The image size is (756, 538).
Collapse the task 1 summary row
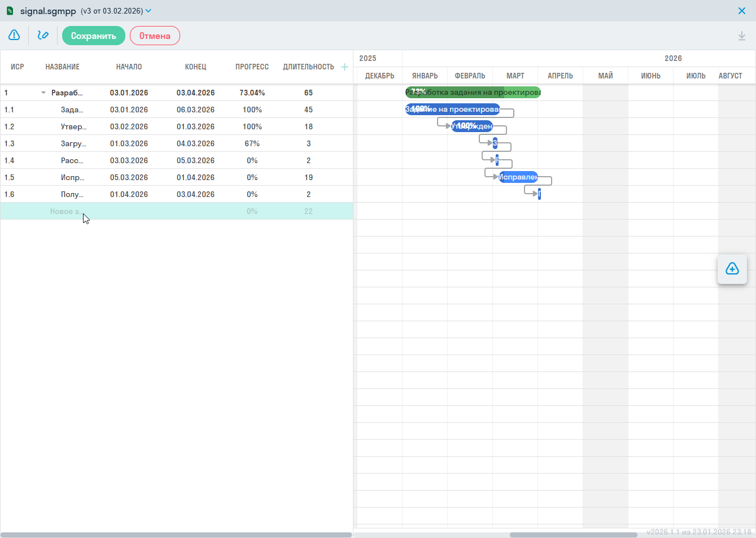43,93
